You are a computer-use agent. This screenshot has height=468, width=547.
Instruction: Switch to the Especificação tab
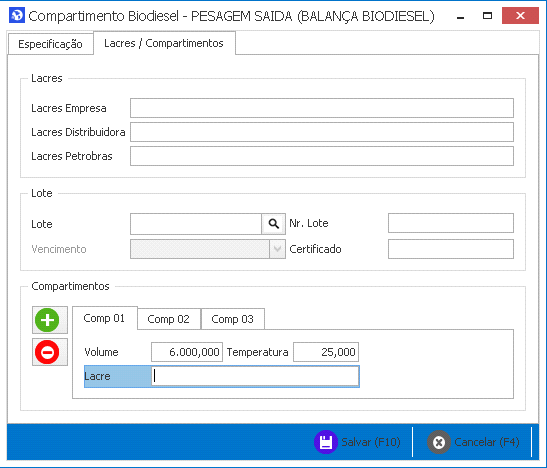click(51, 44)
